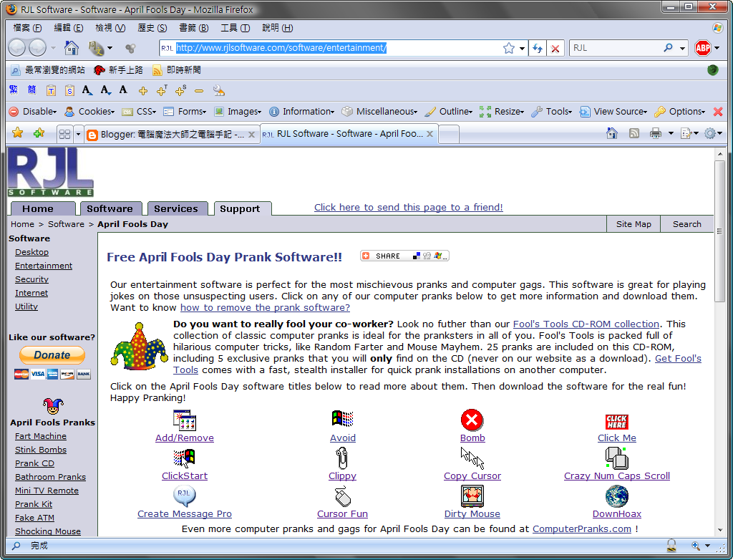Stop loading with the red X button

[x=555, y=48]
